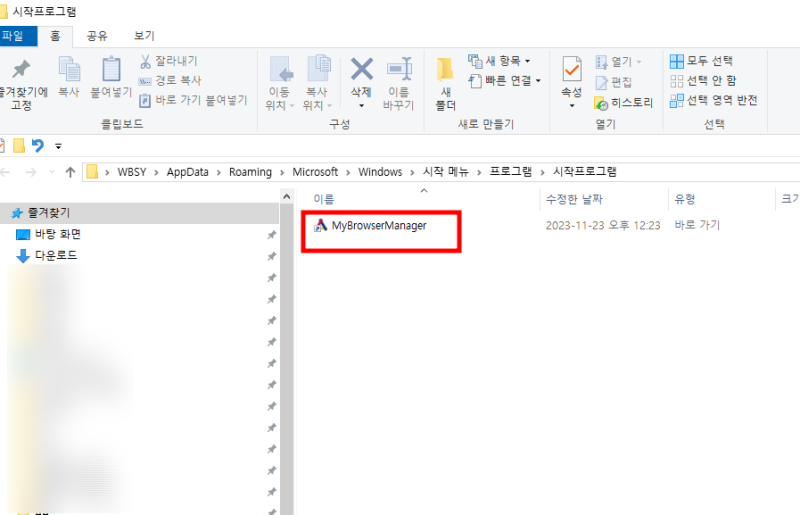800x515 pixels.
Task: Click Microsoft in address breadcrumb
Action: point(315,172)
